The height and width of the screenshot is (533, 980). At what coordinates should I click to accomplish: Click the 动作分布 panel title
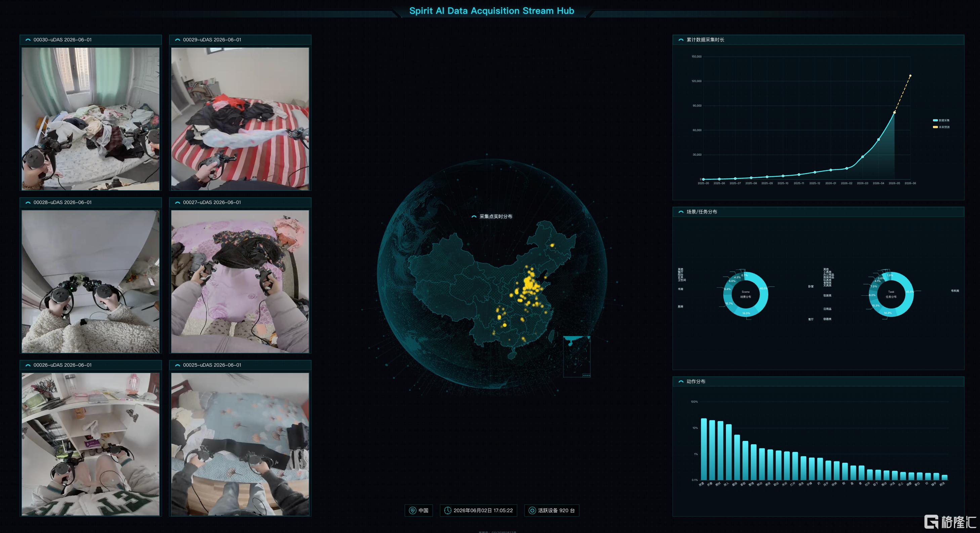(x=696, y=381)
